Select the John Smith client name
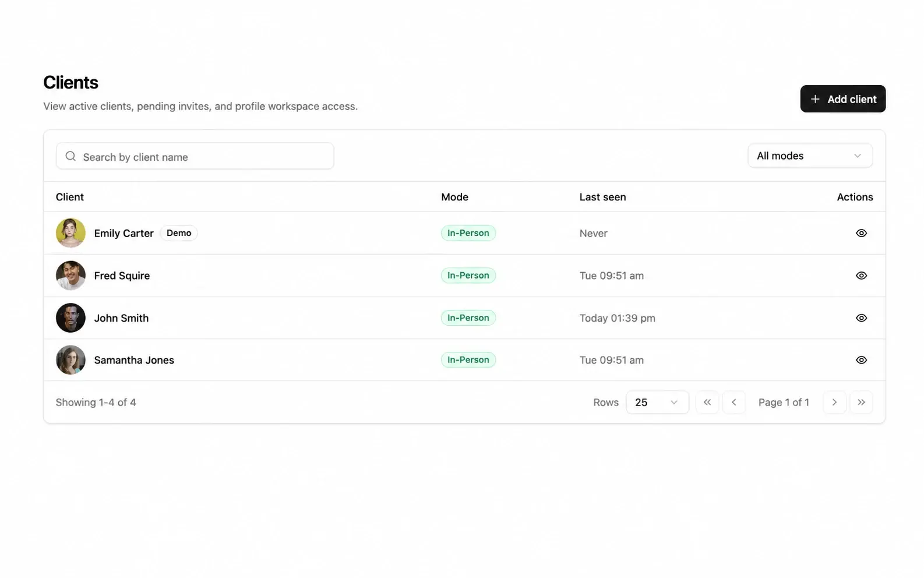This screenshot has height=578, width=924. tap(121, 318)
